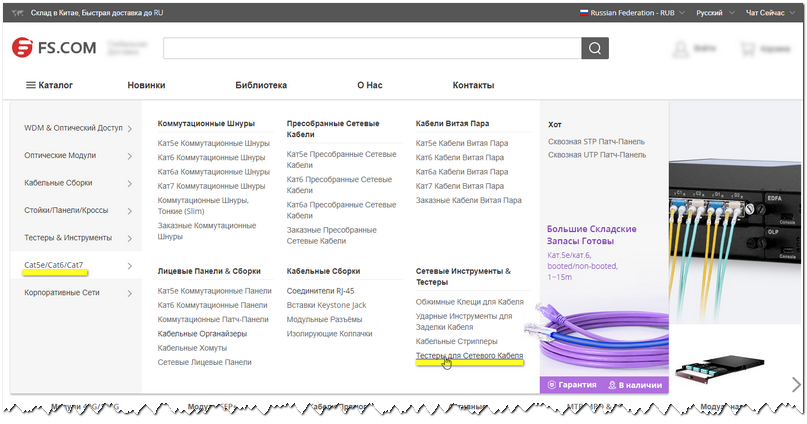The height and width of the screenshot is (424, 807).
Task: Open Кат6 Пресобранные Сетевые Кабели link
Action: coord(339,185)
